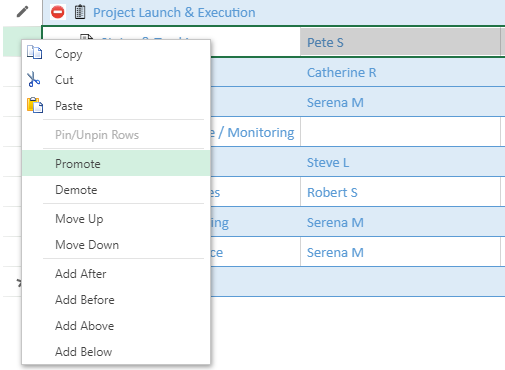505x370 pixels.
Task: Choose Move Down menu entry
Action: 116,245
